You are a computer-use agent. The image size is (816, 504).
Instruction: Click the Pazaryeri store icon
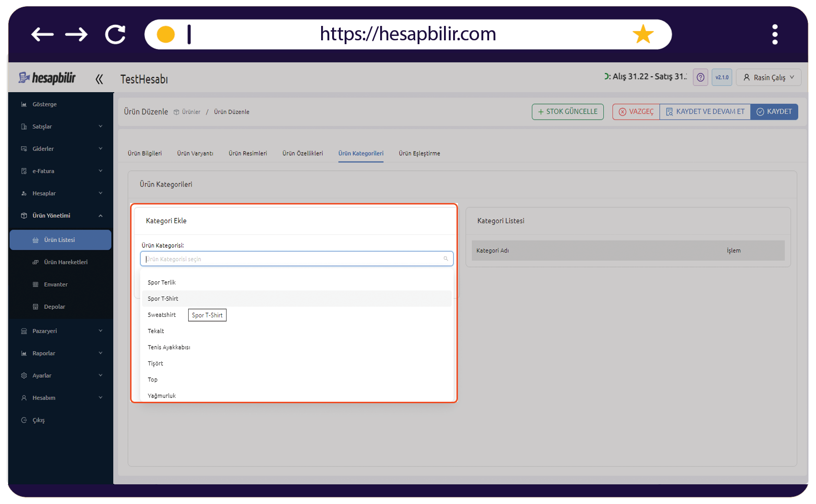tap(24, 331)
